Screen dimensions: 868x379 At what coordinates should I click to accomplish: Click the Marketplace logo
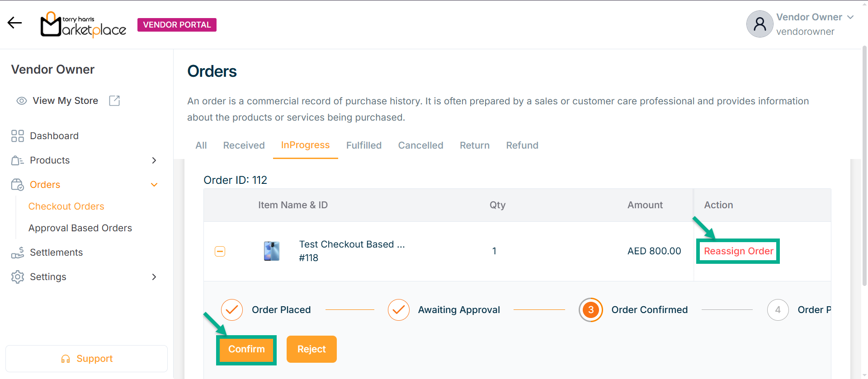point(84,25)
